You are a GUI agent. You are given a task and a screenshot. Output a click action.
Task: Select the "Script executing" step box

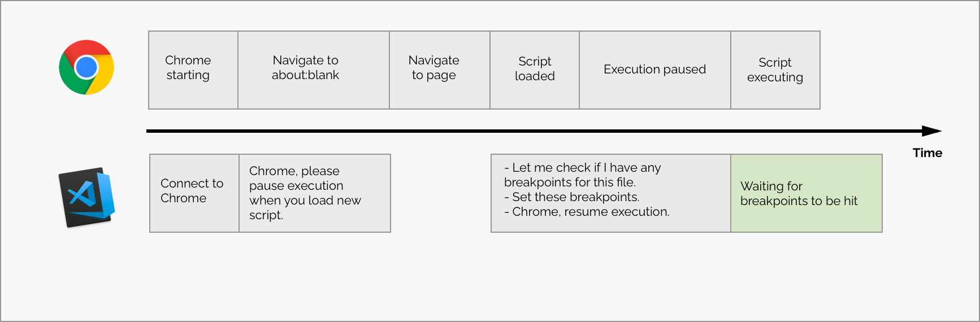[775, 70]
